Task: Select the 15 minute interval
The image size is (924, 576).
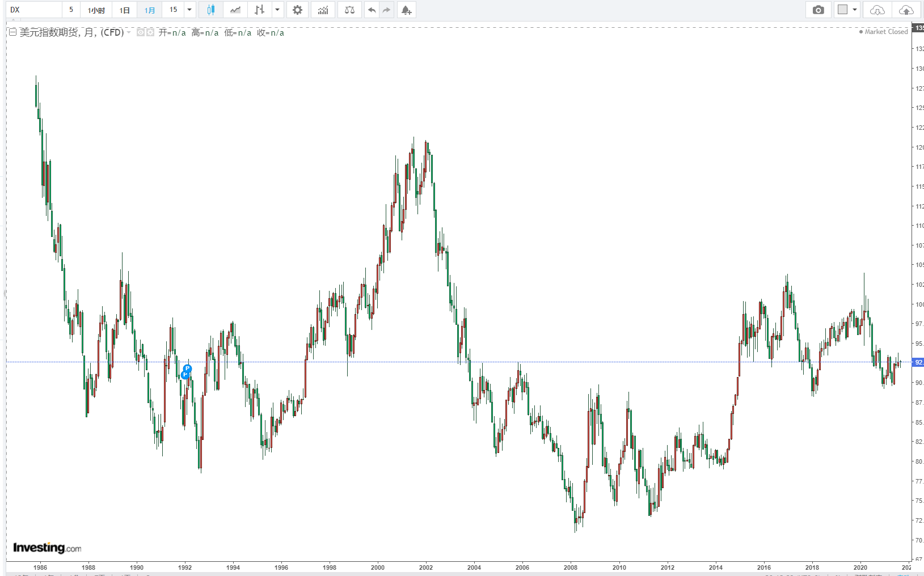Action: click(174, 10)
